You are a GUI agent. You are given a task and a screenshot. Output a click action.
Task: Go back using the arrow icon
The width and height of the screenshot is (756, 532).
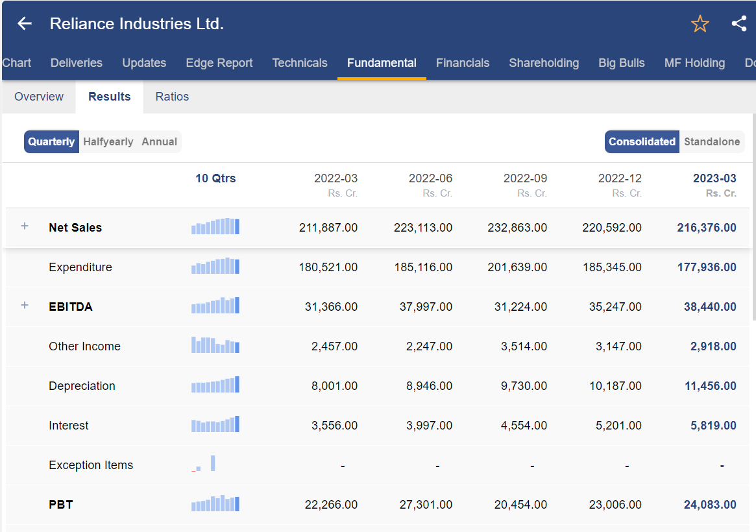(x=25, y=23)
